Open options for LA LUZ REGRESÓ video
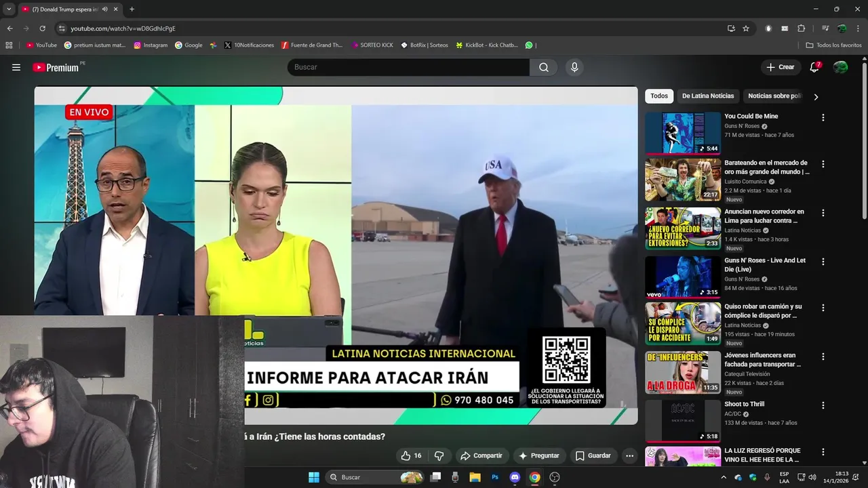Image resolution: width=868 pixels, height=488 pixels. [823, 452]
